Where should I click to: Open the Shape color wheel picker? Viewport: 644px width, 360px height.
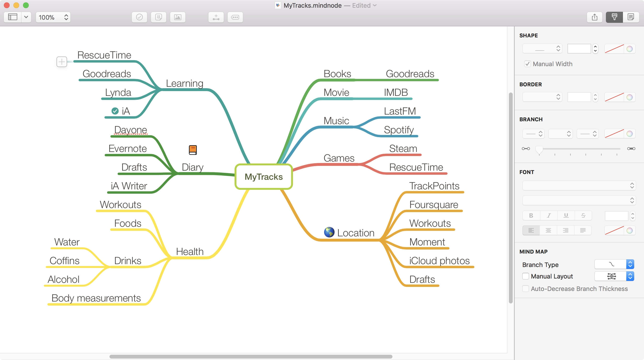point(629,49)
